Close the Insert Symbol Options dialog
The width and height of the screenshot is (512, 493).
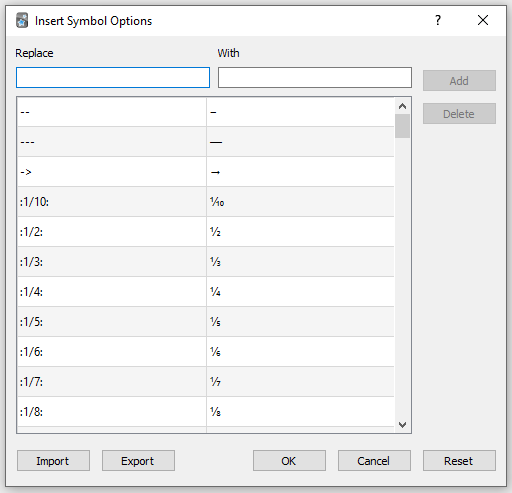click(483, 20)
